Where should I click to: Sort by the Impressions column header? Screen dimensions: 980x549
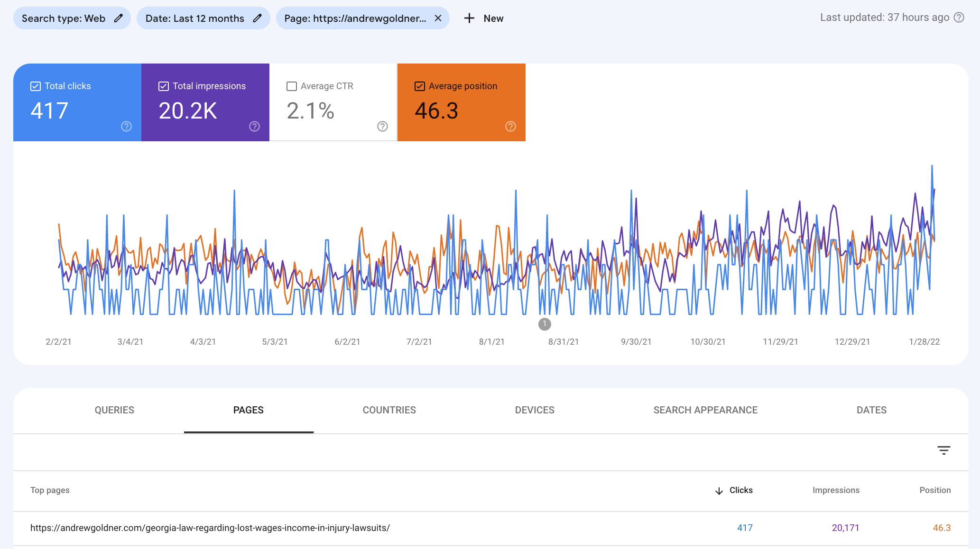click(836, 490)
